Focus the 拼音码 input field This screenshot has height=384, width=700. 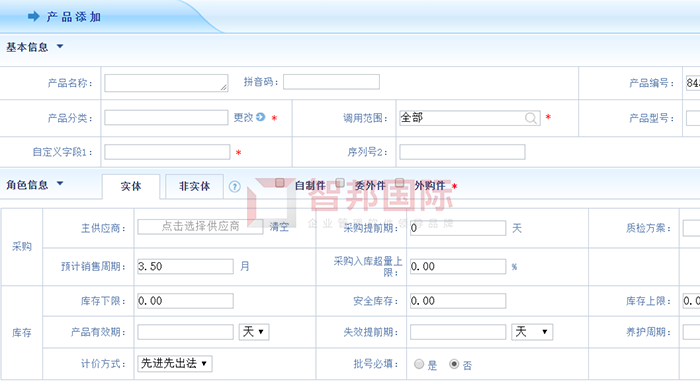[x=331, y=82]
